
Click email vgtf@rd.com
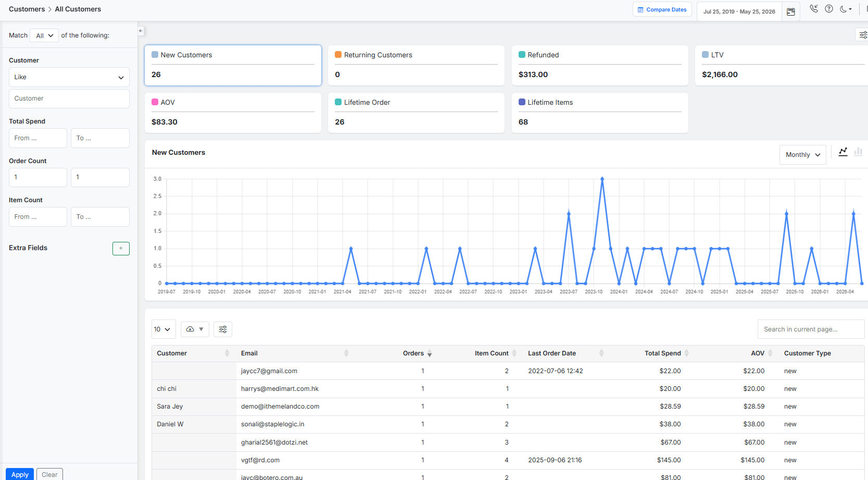(x=260, y=460)
